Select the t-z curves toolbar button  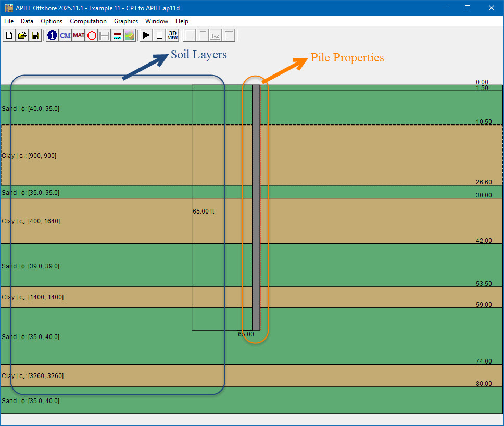pos(215,35)
